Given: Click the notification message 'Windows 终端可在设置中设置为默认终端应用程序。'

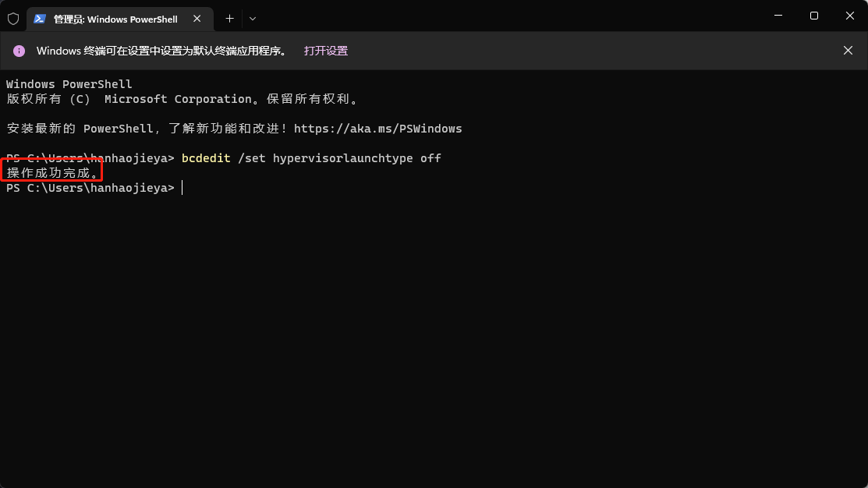Looking at the screenshot, I should coord(162,51).
